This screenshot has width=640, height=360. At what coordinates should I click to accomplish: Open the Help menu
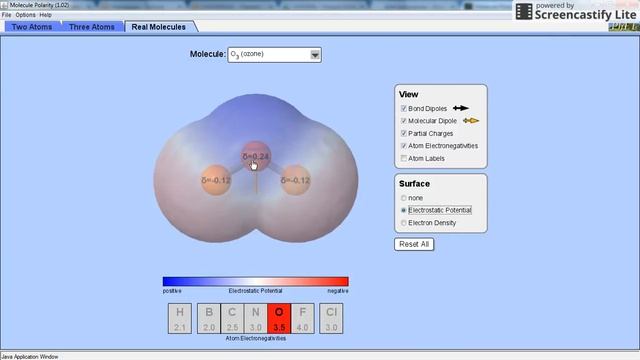tap(45, 15)
